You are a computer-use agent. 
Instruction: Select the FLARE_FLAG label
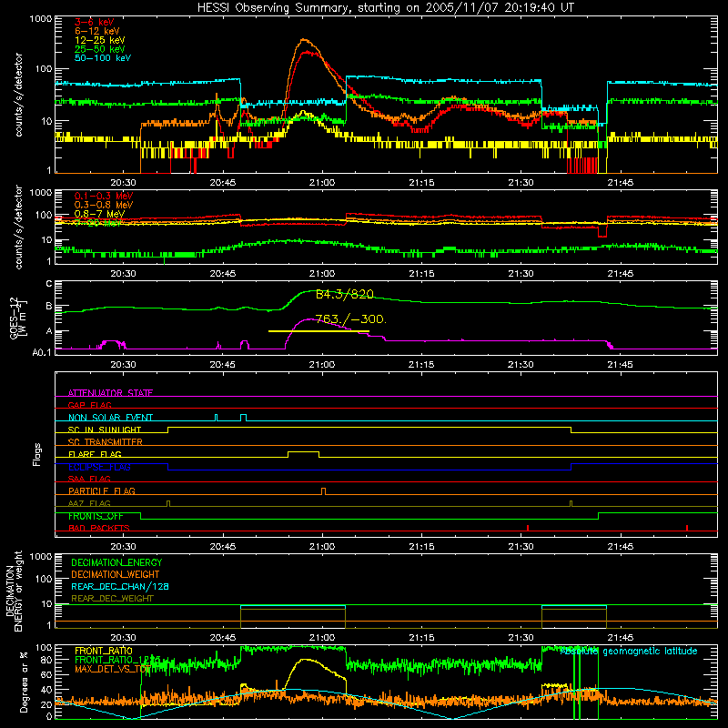95,454
